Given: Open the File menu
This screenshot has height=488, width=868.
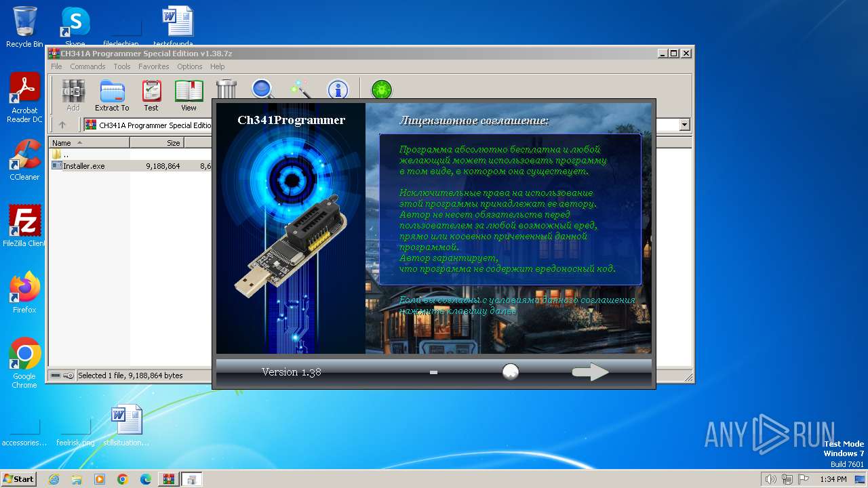Looking at the screenshot, I should tap(56, 66).
